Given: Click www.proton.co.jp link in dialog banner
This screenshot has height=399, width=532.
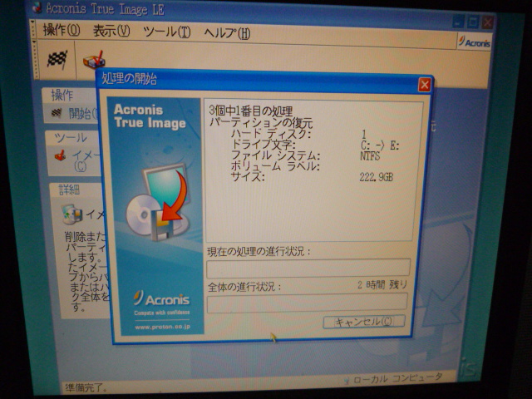Looking at the screenshot, I should click(x=162, y=327).
